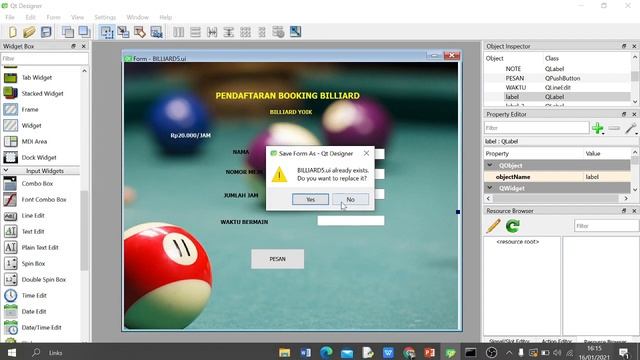Screen dimensions: 640x360
Task: Select the PESAN row in Object Inspector
Action: [x=557, y=78]
